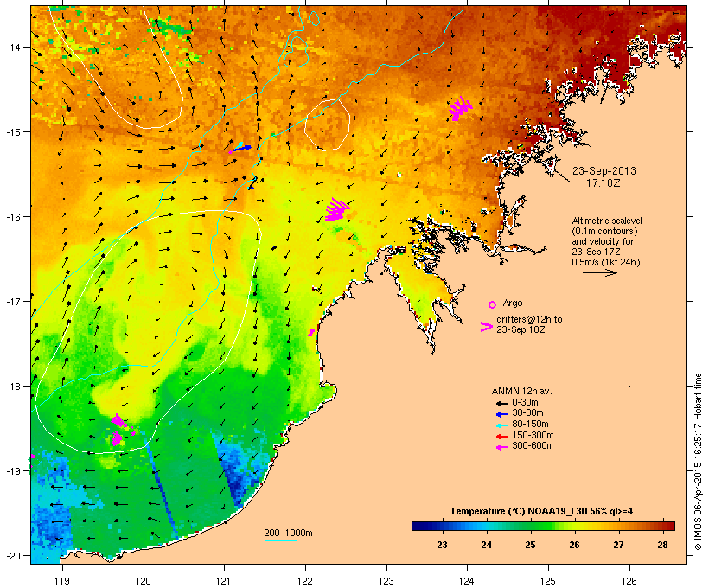Click the dark blue end of temperature colorbar

(x=418, y=526)
